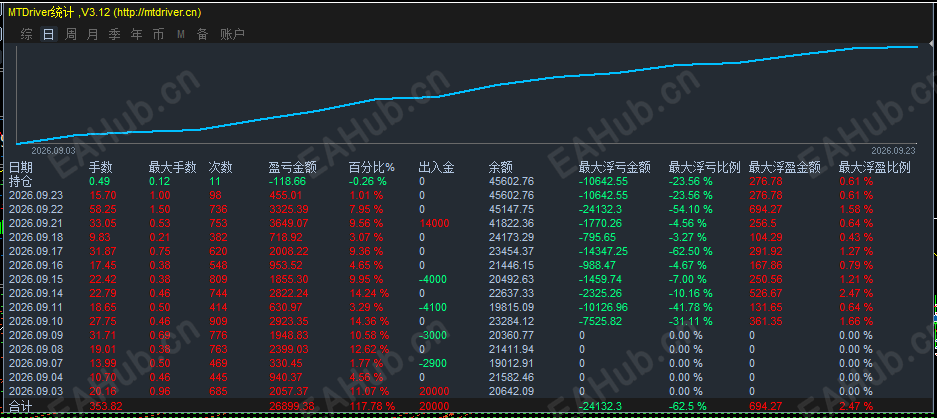The image size is (937, 418).
Task: Select the 2026.09.23 date row
Action: (36, 195)
